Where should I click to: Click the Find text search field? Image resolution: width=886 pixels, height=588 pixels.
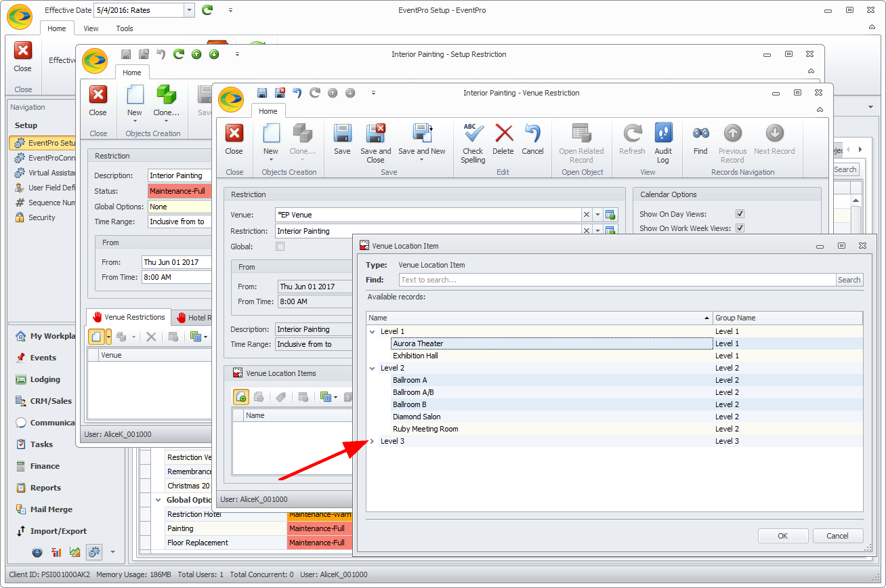click(617, 280)
